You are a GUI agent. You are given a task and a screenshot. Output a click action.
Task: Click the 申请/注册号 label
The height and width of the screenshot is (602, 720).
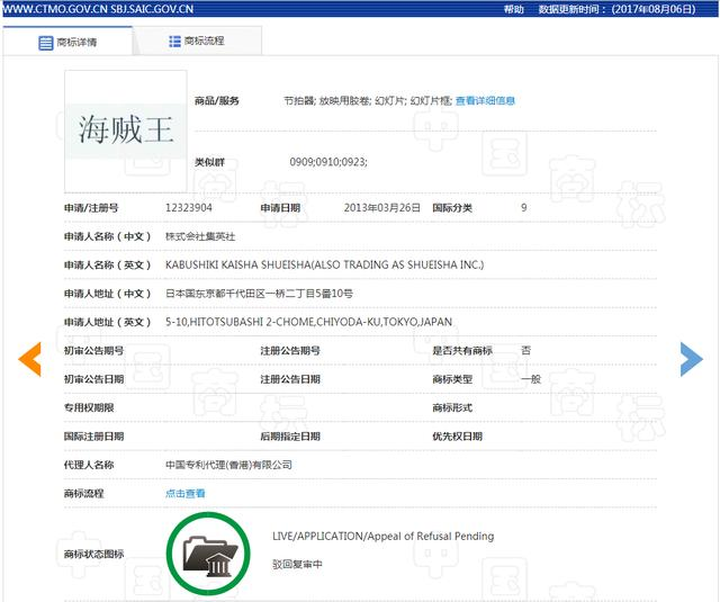[x=91, y=208]
